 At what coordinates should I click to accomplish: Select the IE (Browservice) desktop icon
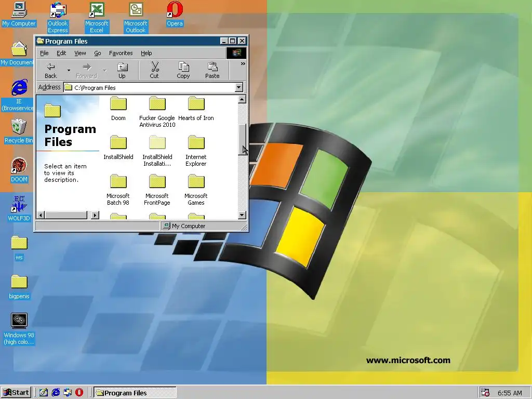click(x=18, y=96)
